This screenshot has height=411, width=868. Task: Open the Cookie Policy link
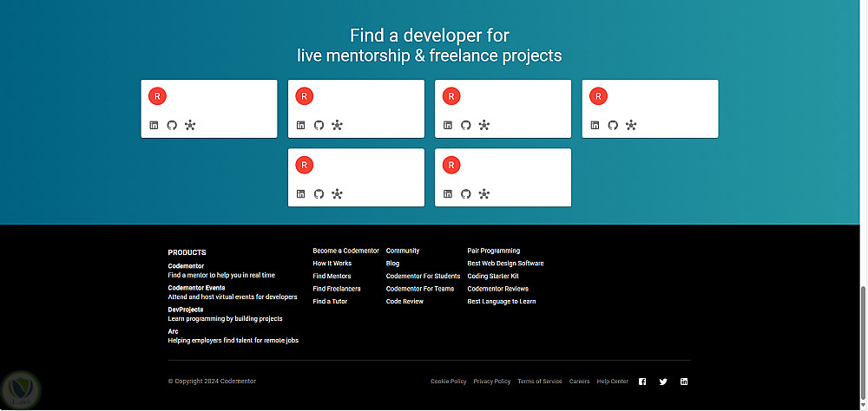pyautogui.click(x=449, y=382)
